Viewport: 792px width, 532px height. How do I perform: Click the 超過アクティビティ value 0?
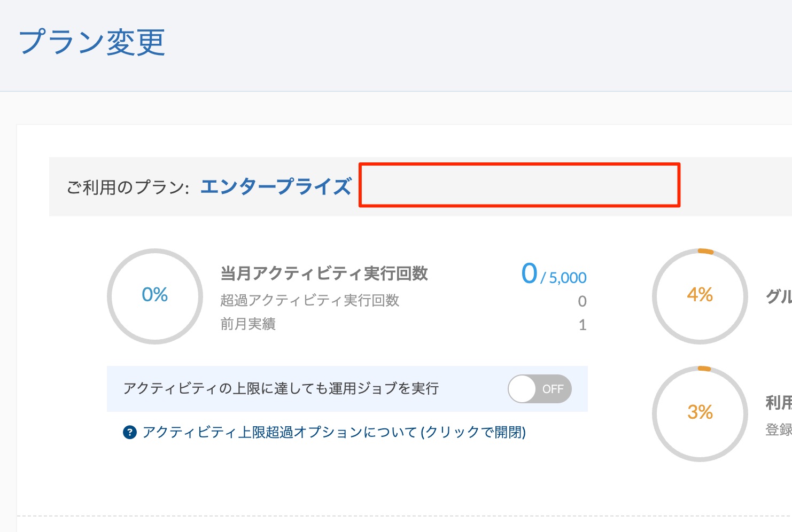pos(583,301)
